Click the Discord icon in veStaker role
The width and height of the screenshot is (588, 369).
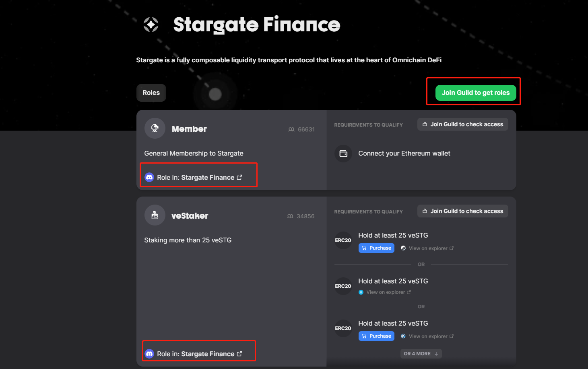149,354
